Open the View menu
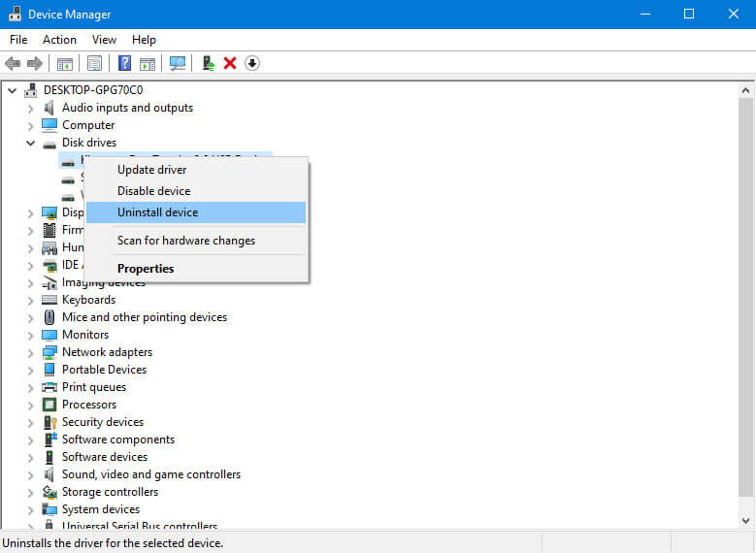This screenshot has width=756, height=553. [x=104, y=40]
